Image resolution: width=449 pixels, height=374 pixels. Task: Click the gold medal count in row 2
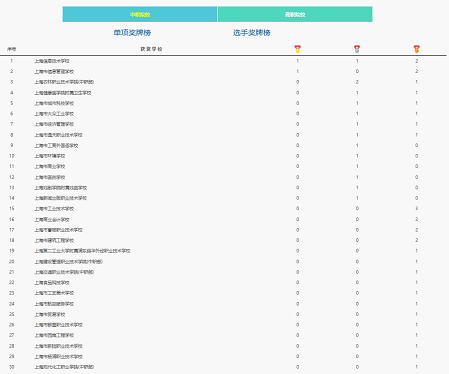point(298,71)
